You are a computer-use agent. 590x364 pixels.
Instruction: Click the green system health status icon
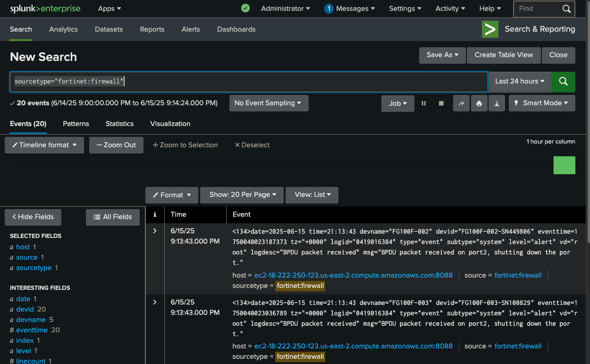click(x=245, y=8)
